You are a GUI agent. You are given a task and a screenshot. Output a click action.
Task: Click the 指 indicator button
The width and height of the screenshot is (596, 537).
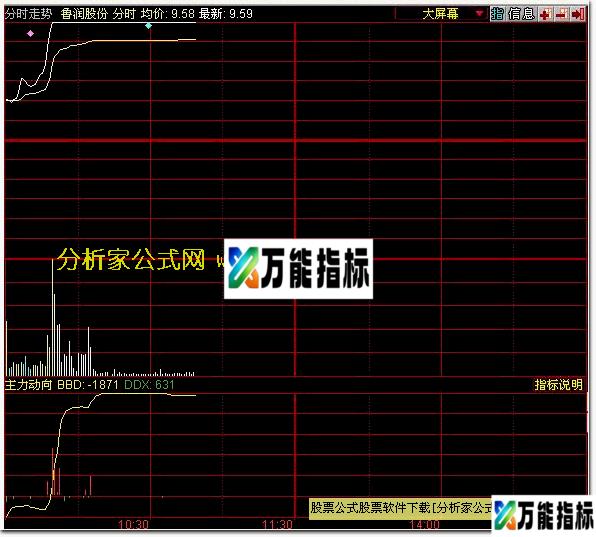(x=497, y=14)
